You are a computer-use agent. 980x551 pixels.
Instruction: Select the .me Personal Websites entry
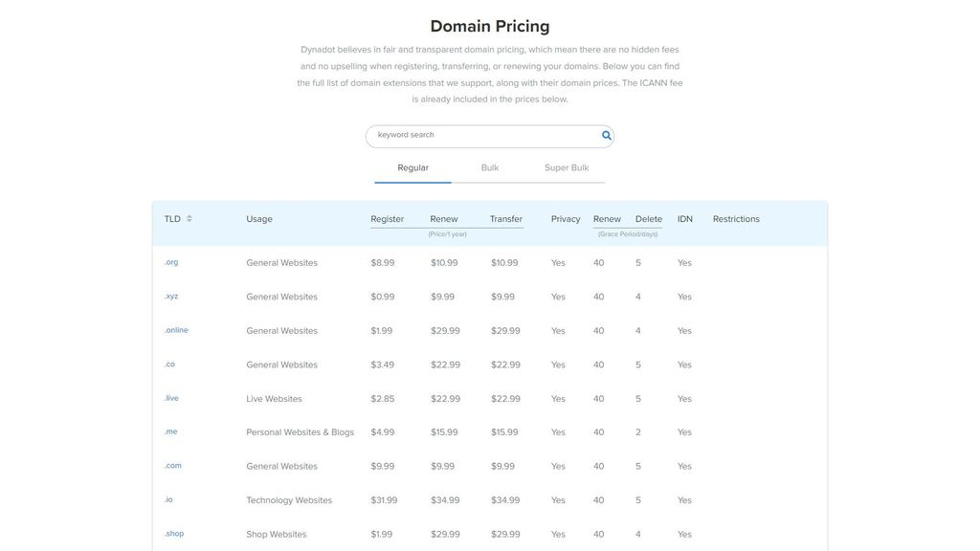pos(167,430)
